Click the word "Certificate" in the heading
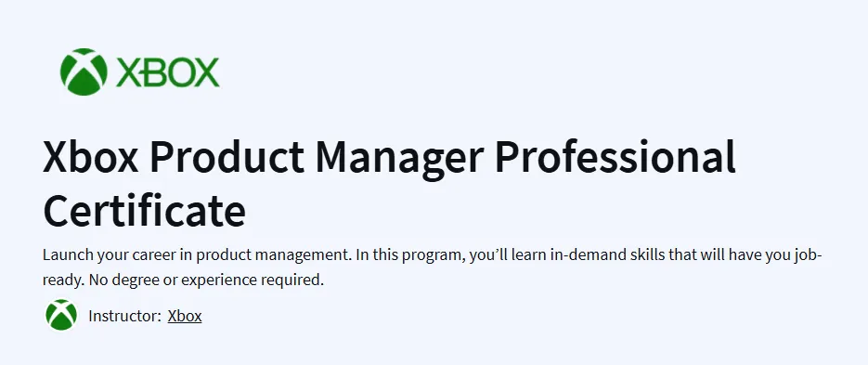 144,211
